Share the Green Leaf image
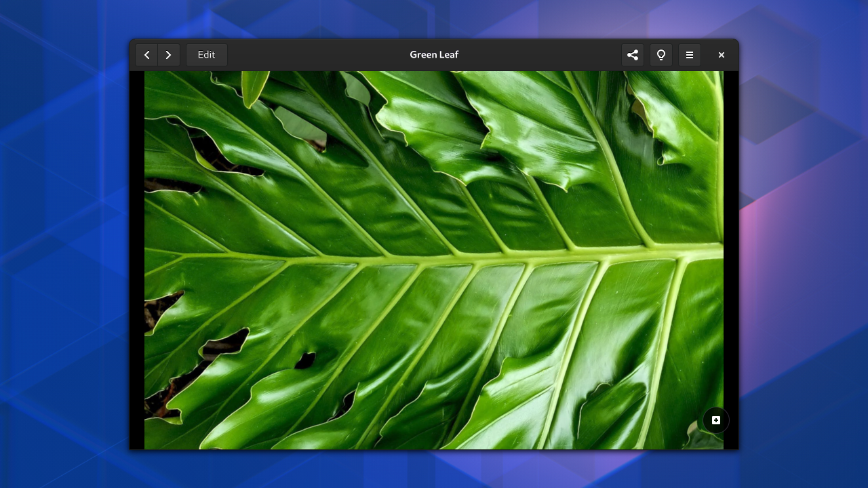 pyautogui.click(x=633, y=55)
